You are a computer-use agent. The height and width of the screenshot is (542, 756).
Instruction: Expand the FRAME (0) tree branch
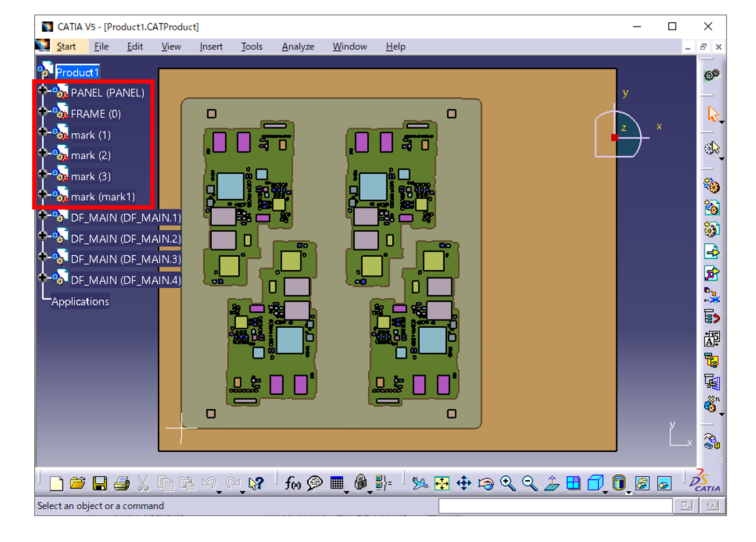click(x=43, y=110)
